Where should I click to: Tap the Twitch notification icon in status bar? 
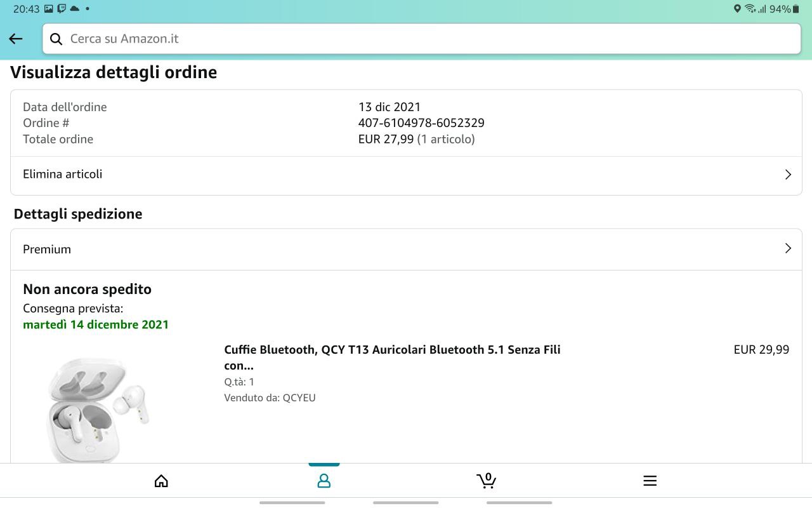[62, 9]
